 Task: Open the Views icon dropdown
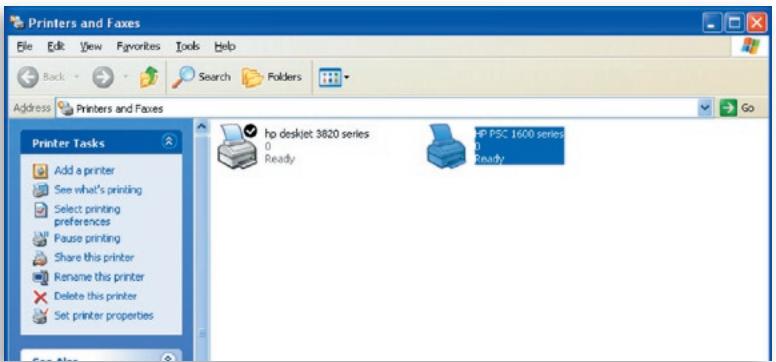point(334,78)
